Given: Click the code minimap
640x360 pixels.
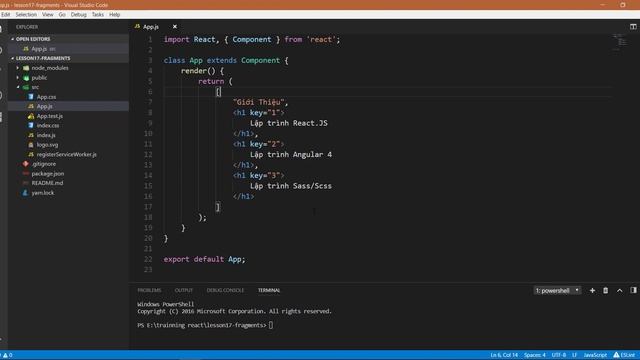Looking at the screenshot, I should 620,43.
